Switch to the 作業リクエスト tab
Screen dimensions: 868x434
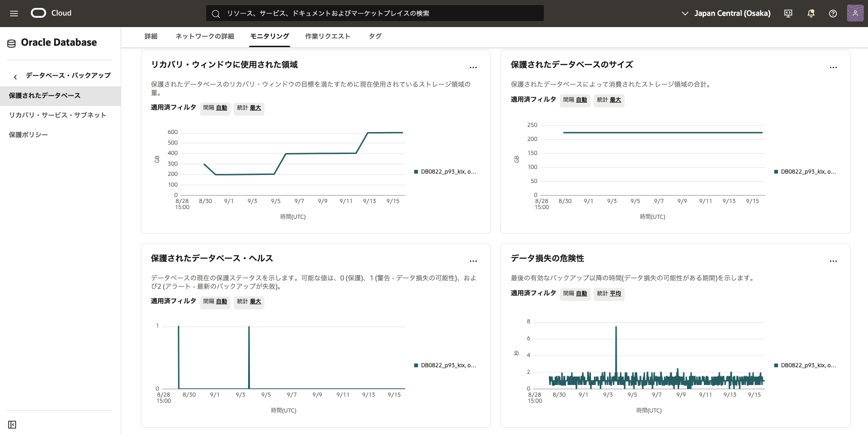click(327, 36)
